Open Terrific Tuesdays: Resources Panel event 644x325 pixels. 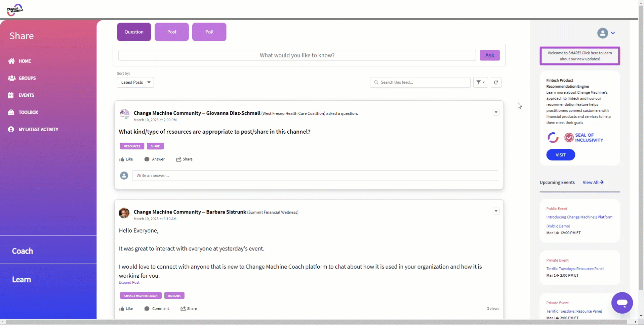tap(575, 269)
